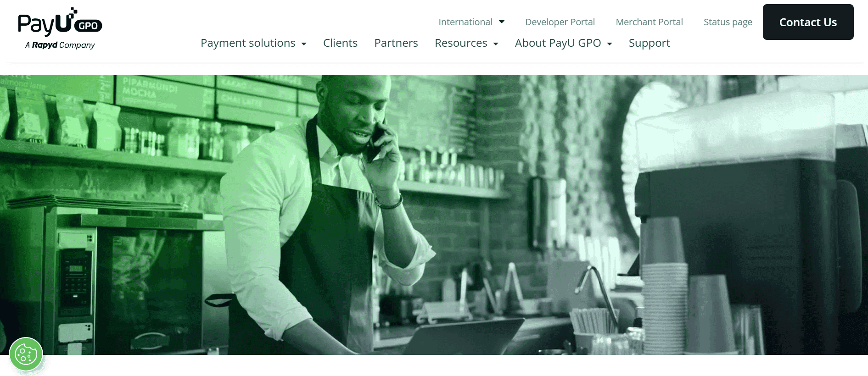Image resolution: width=868 pixels, height=376 pixels.
Task: Click the International label
Action: [x=465, y=22]
